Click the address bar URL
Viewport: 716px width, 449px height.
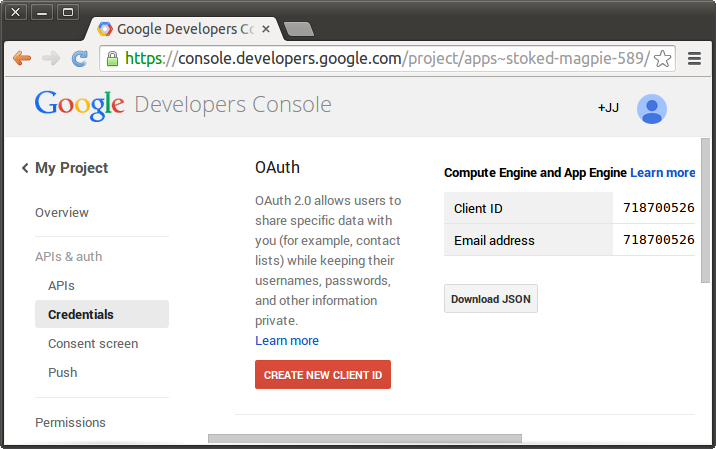[x=387, y=58]
